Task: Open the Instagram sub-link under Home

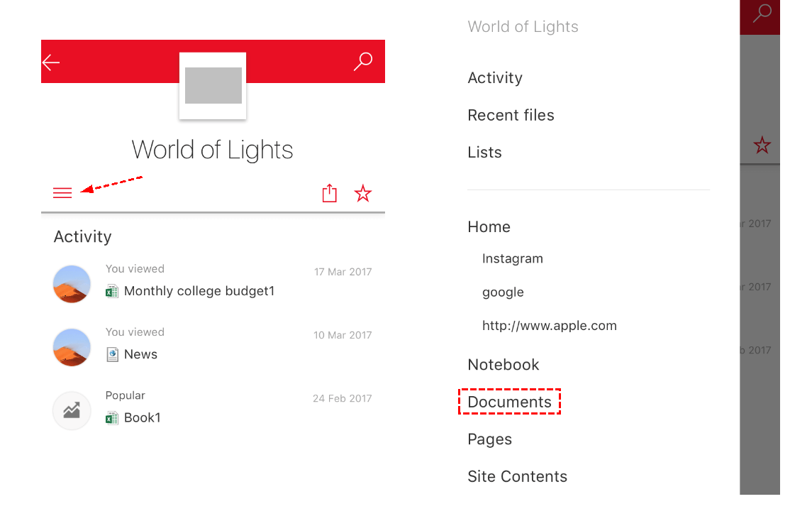Action: pos(512,258)
